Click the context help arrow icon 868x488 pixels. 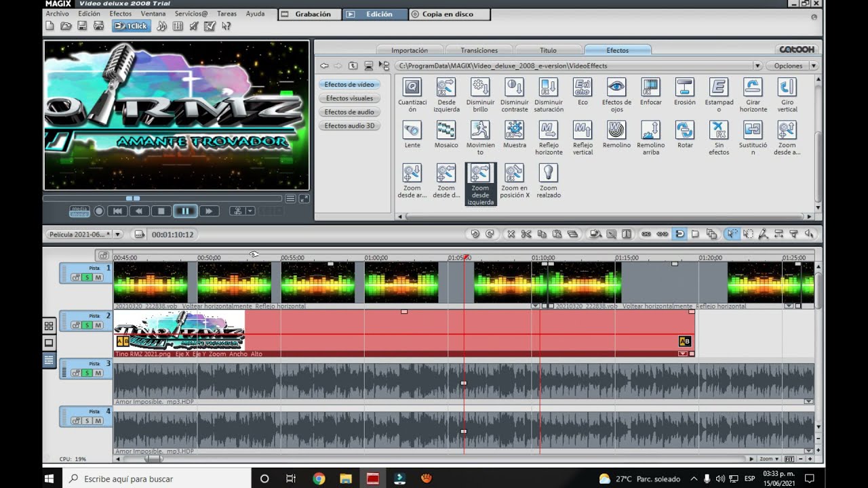click(226, 26)
